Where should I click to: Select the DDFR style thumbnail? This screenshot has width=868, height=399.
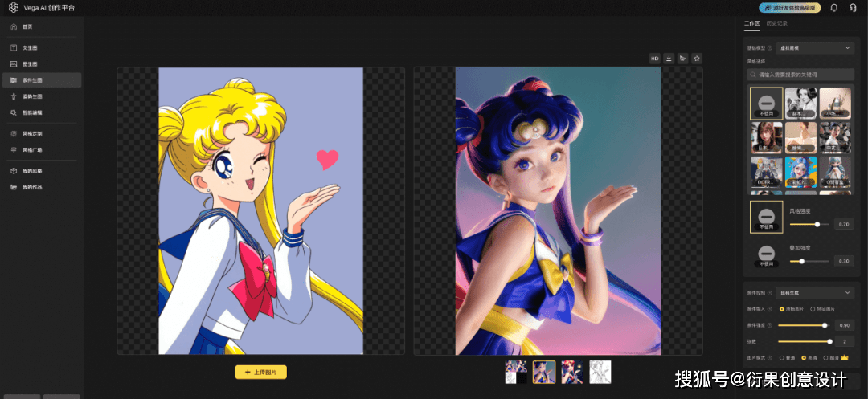coord(766,172)
